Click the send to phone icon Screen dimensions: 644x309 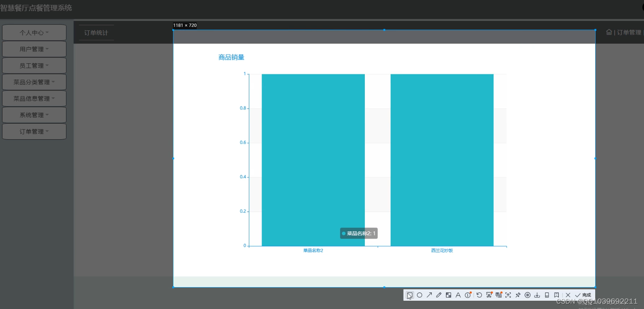[547, 295]
